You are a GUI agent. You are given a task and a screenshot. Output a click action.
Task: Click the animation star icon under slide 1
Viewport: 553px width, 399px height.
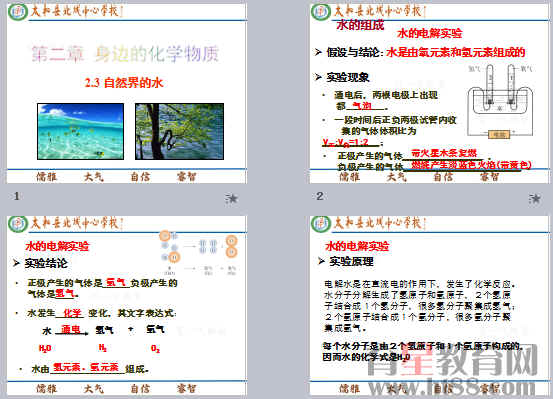pyautogui.click(x=231, y=199)
